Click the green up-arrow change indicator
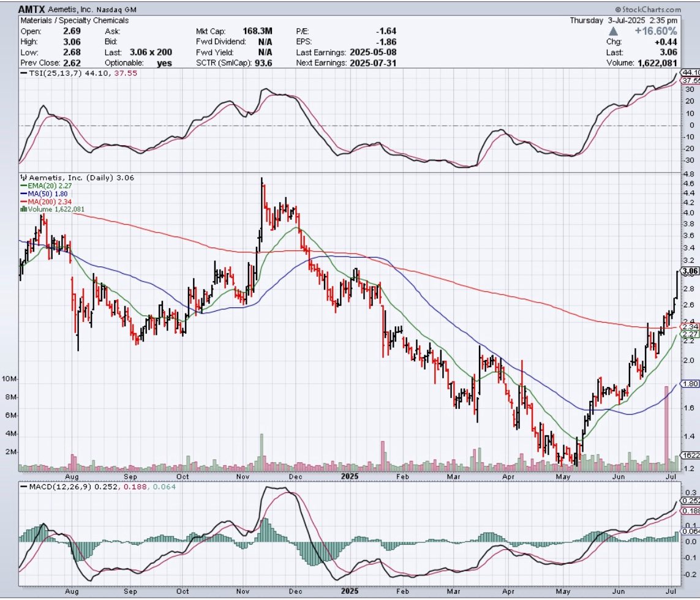Image resolution: width=700 pixels, height=600 pixels. pos(614,31)
